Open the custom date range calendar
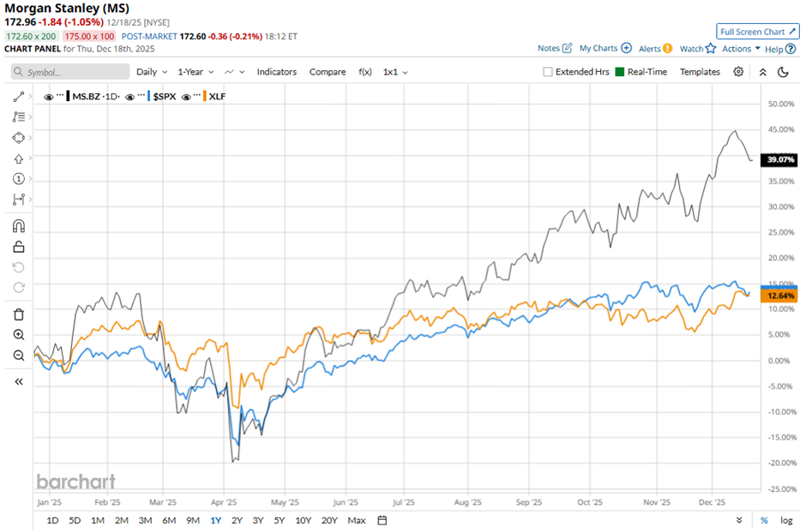The width and height of the screenshot is (806, 532). [x=382, y=520]
